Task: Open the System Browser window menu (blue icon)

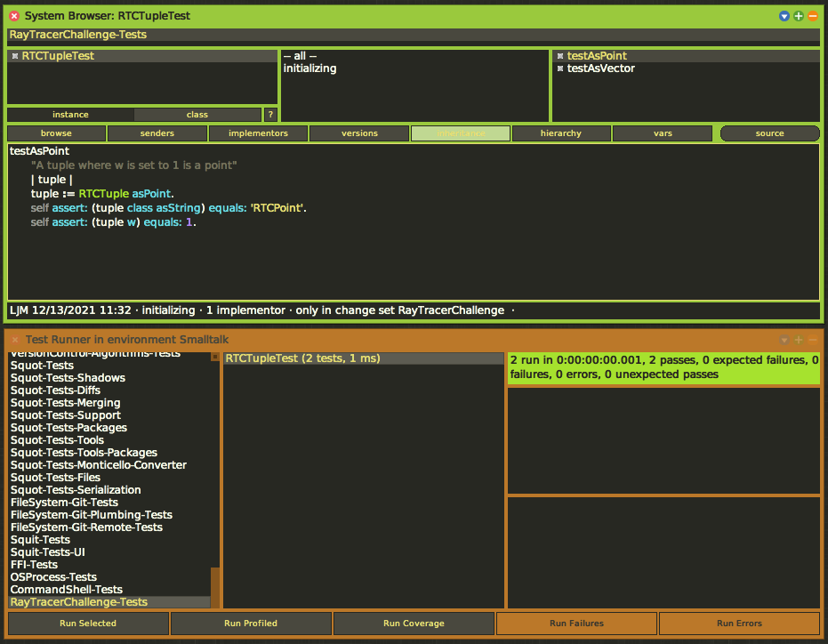Action: [784, 16]
